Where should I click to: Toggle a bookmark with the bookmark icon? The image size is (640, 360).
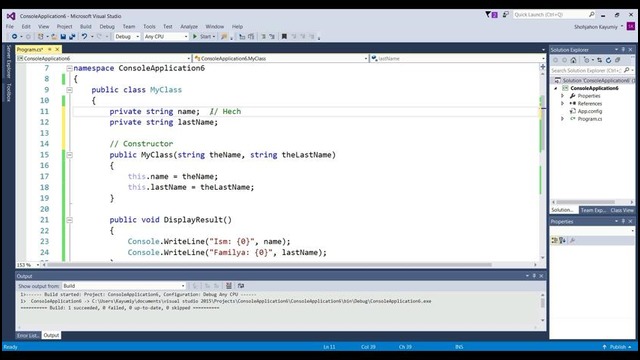click(x=284, y=36)
